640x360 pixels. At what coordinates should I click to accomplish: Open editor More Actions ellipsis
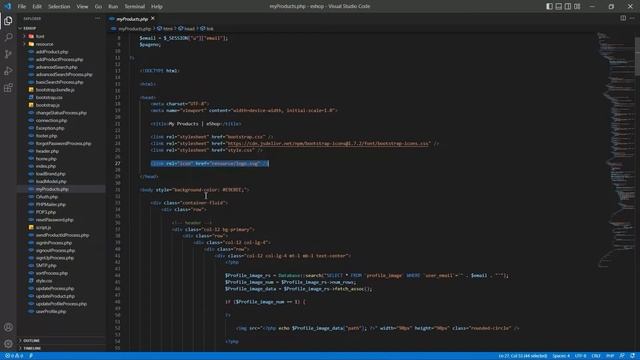632,18
